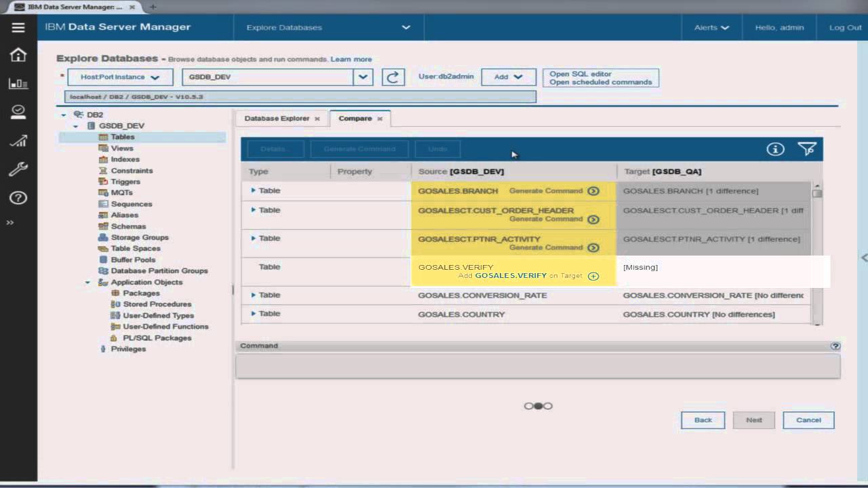Select the Compare tab
The width and height of the screenshot is (868, 488).
click(355, 119)
